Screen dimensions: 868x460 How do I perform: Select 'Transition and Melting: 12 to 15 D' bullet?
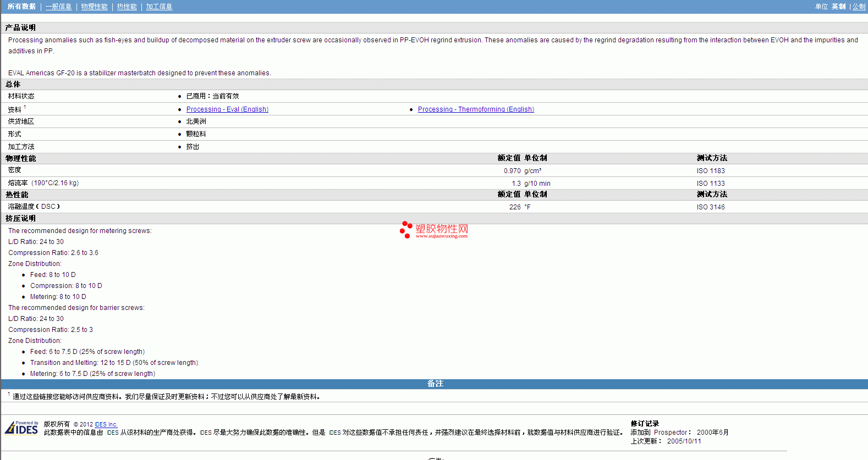114,363
